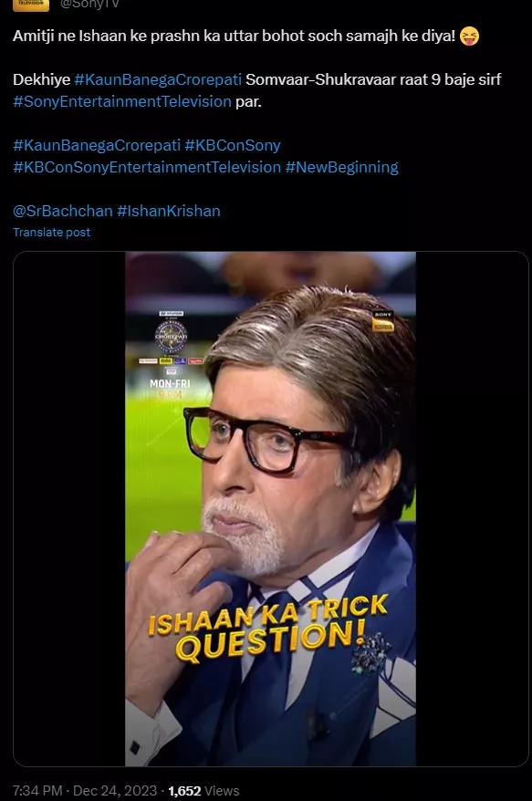Click the MON-FRI schedule text in video

(170, 383)
